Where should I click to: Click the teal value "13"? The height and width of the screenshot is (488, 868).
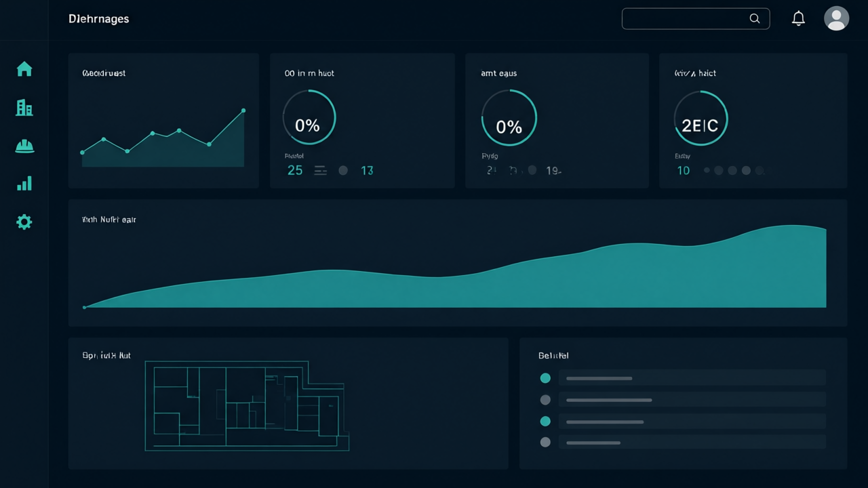point(367,171)
